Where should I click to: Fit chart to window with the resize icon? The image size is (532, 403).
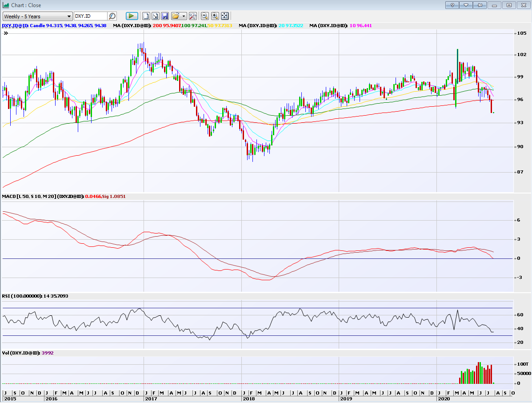(x=224, y=16)
